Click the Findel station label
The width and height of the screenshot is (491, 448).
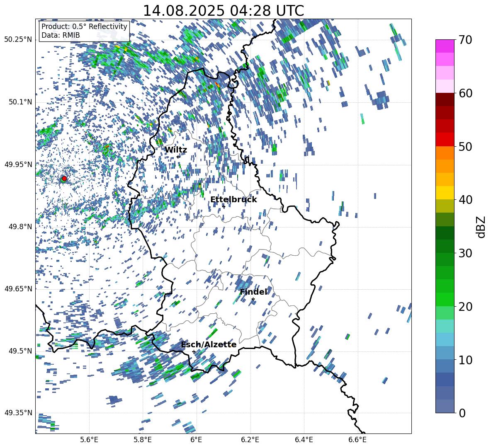click(x=254, y=292)
